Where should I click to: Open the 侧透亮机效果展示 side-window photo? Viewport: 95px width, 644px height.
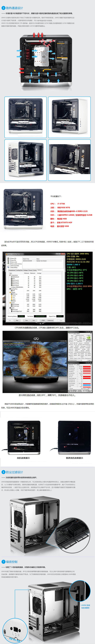[x=74, y=438]
